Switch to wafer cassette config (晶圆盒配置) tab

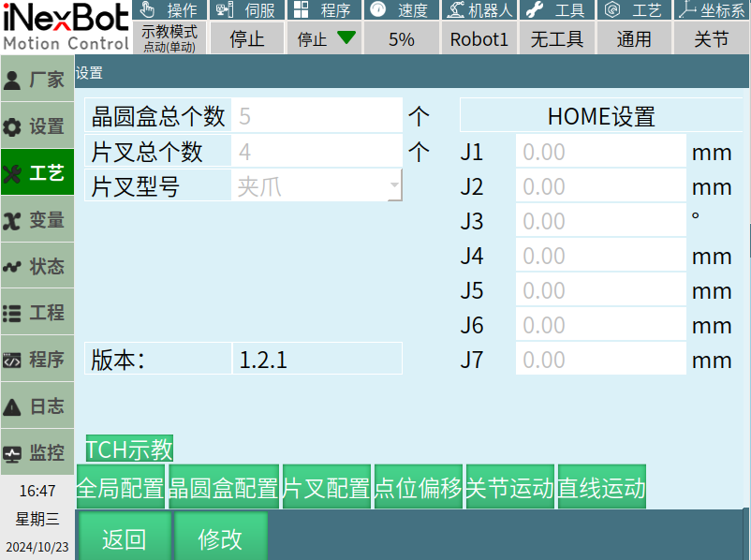click(x=223, y=488)
